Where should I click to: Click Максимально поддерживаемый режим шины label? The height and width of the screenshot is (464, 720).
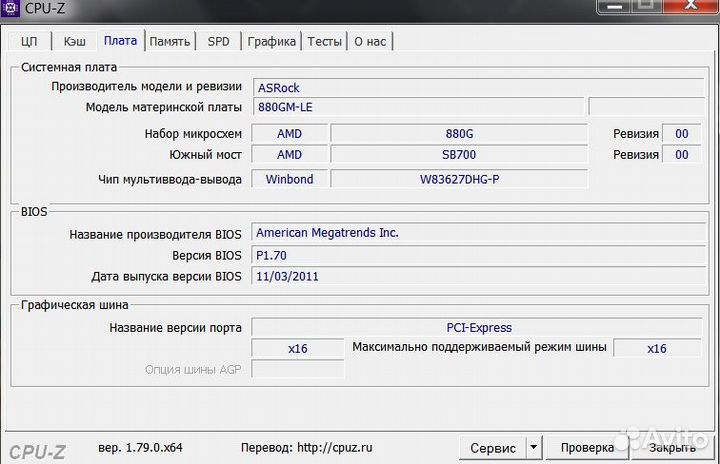(479, 347)
